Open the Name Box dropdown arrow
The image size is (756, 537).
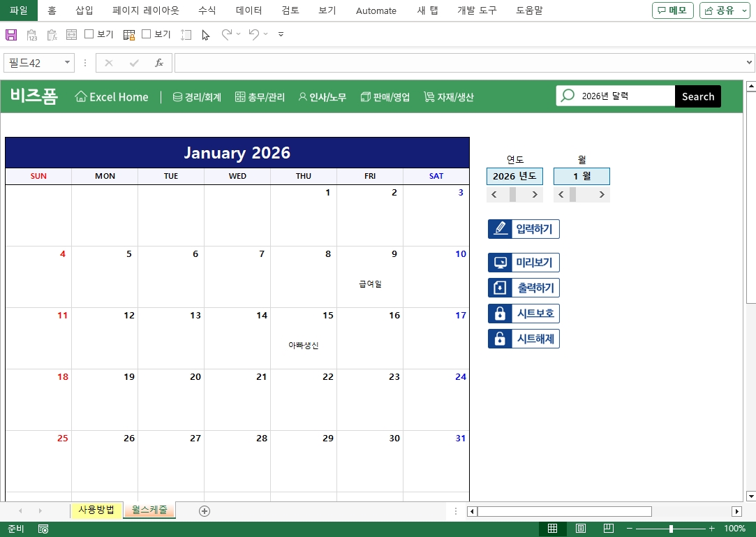[x=67, y=62]
